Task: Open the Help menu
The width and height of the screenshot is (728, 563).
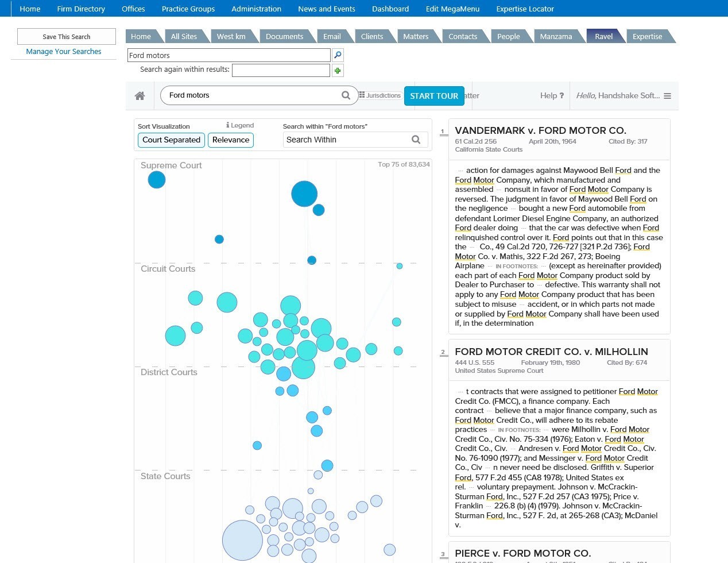Action: [551, 96]
